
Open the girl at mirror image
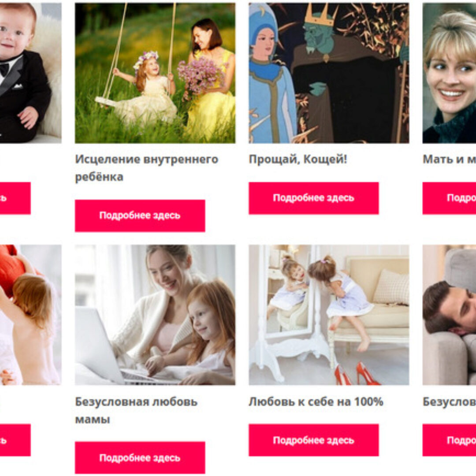click(329, 315)
